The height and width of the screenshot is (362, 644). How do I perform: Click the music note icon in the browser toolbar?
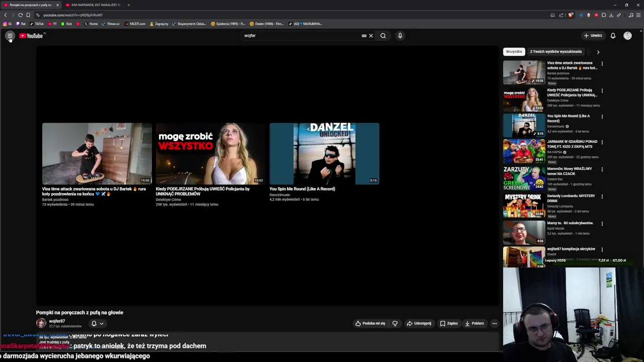point(631,15)
